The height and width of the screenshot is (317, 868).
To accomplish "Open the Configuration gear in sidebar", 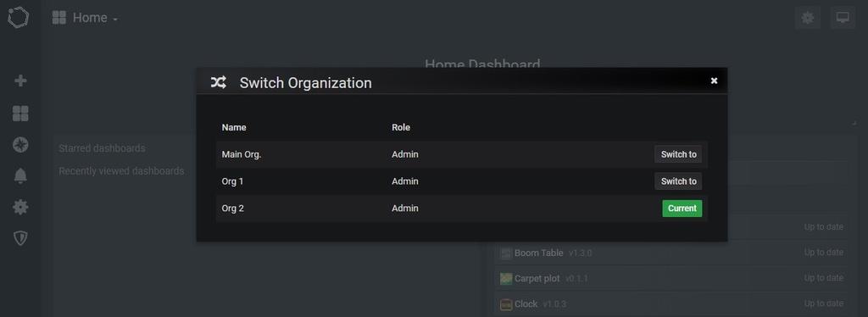I will point(20,208).
